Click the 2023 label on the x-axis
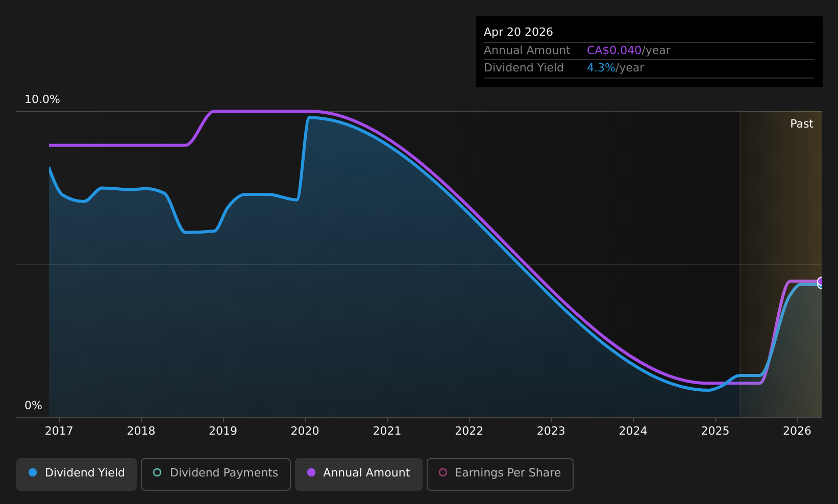838x504 pixels. 551,431
